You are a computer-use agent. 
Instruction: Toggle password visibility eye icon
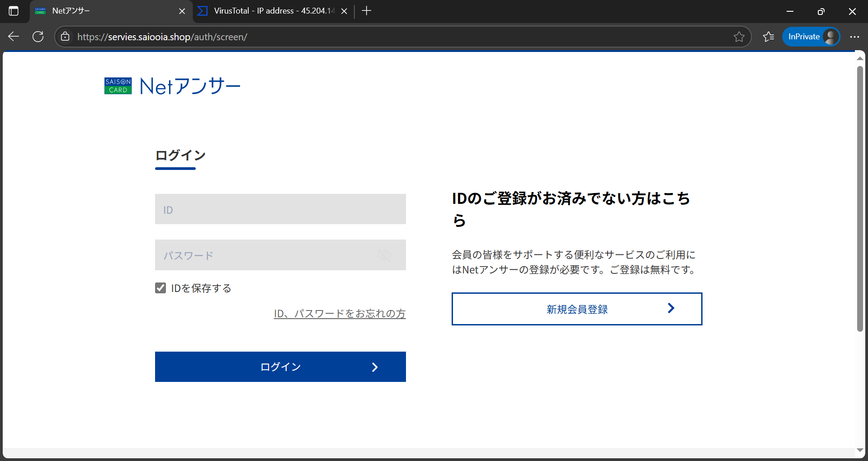(x=384, y=255)
